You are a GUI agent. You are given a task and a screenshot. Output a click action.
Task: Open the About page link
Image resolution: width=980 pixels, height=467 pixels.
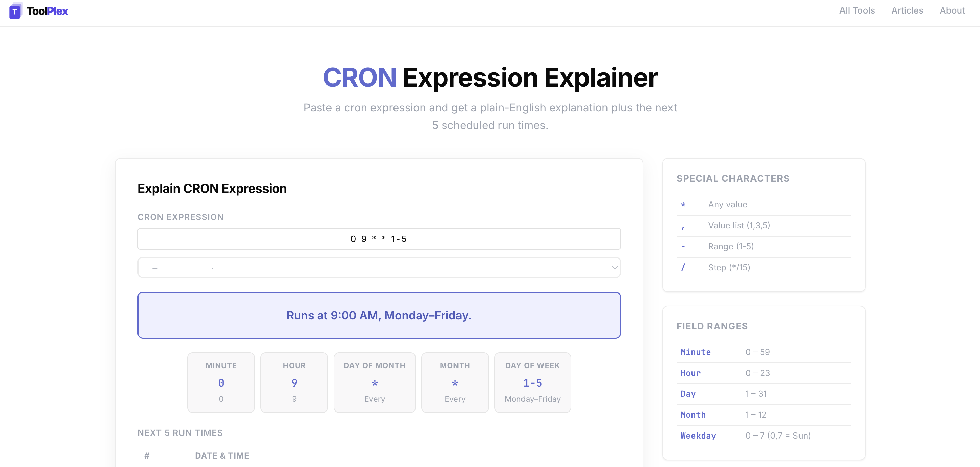coord(952,10)
